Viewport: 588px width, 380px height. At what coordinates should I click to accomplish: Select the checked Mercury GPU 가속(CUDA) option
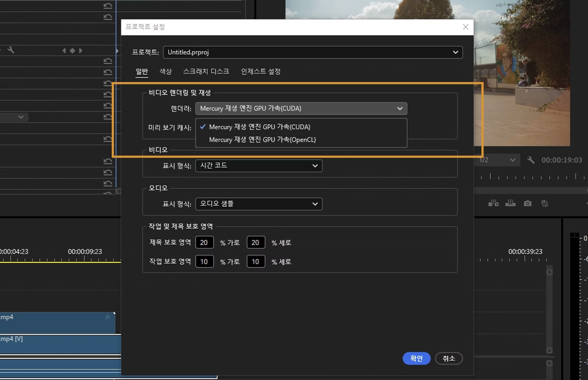click(259, 127)
